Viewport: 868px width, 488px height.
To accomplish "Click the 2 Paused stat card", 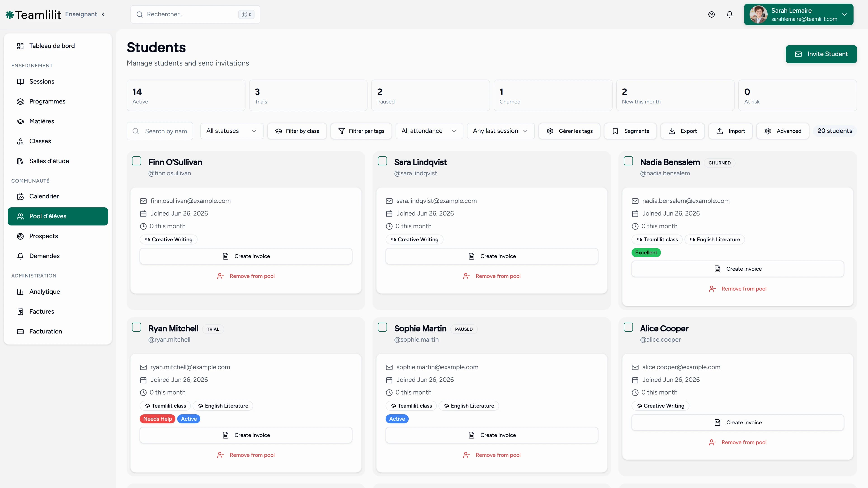I will point(431,95).
